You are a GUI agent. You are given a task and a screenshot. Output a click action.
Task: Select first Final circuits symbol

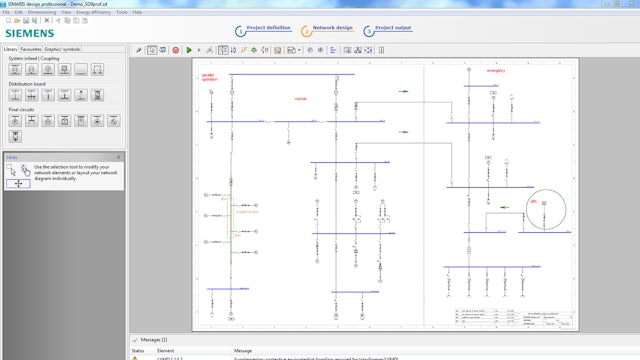pos(15,121)
